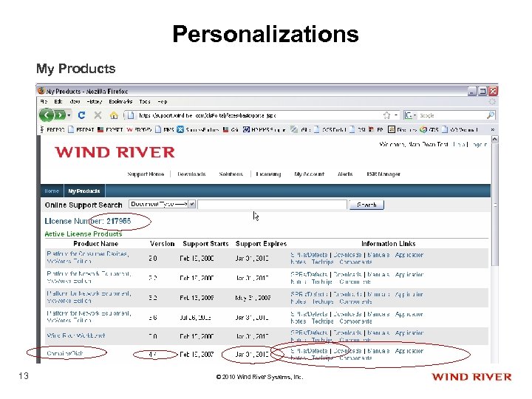Screen dimensions: 532x399
Task: Click the Firefox logo in the title bar
Action: coord(41,91)
